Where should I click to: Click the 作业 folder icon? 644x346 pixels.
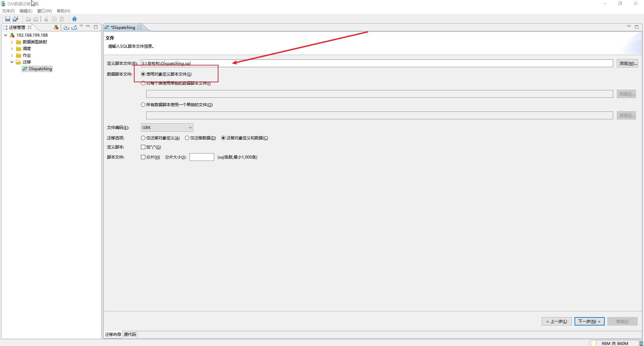coord(19,55)
